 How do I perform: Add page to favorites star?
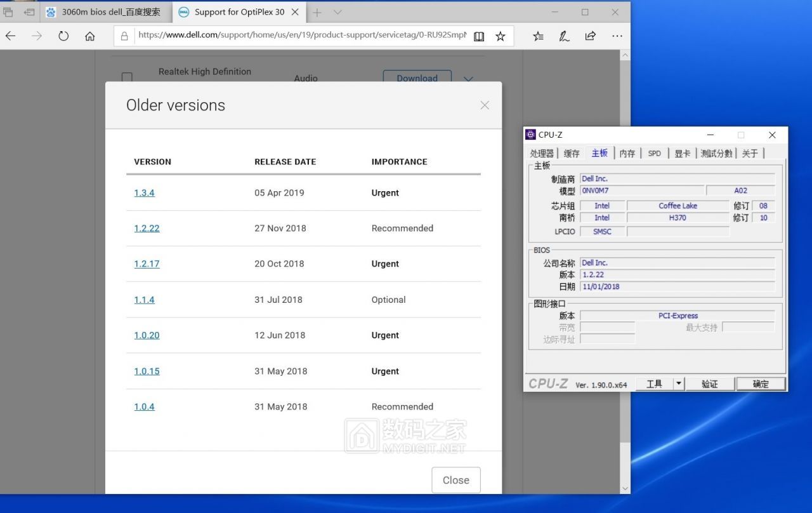click(501, 36)
